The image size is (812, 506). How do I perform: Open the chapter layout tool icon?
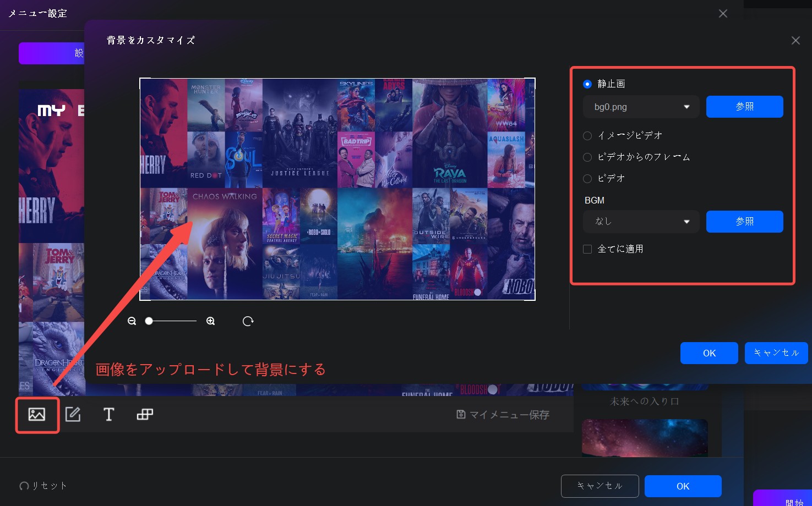(145, 415)
